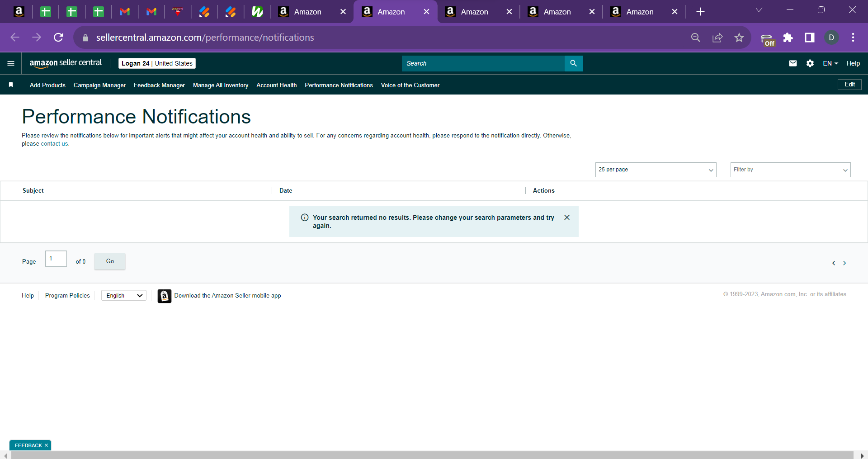Viewport: 868px width, 459px height.
Task: Reload the page
Action: click(58, 38)
